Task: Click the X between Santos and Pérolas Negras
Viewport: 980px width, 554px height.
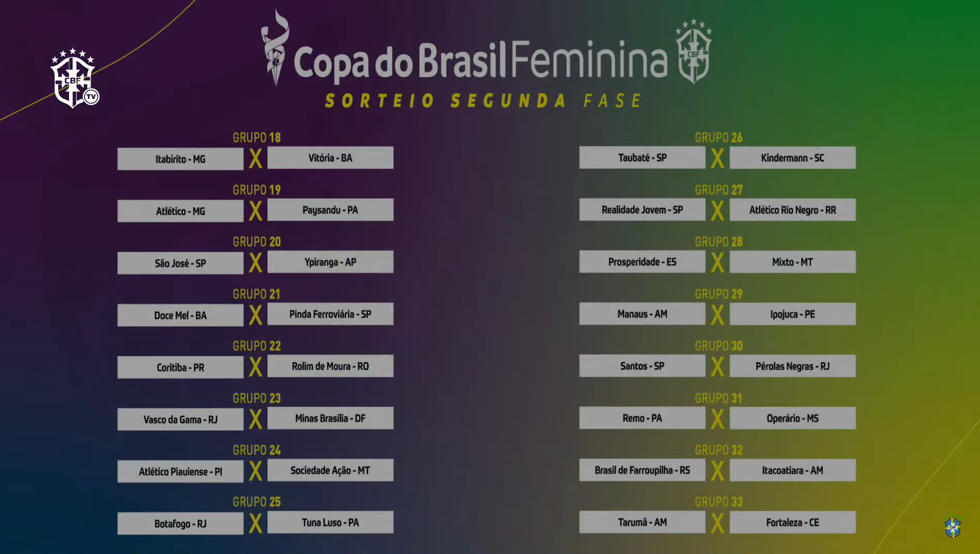Action: point(718,367)
